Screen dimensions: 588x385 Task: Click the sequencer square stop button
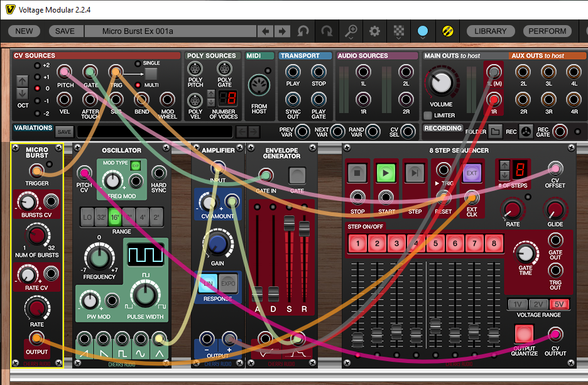tap(357, 173)
